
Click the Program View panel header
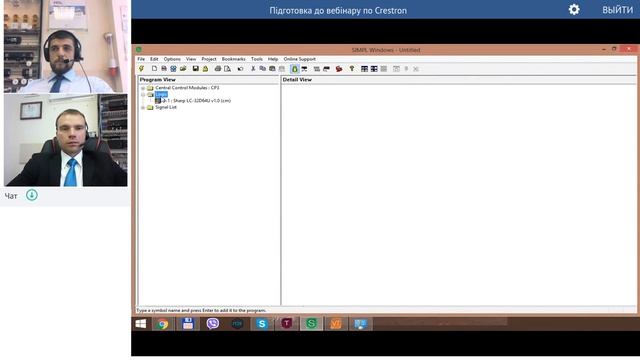click(x=208, y=80)
